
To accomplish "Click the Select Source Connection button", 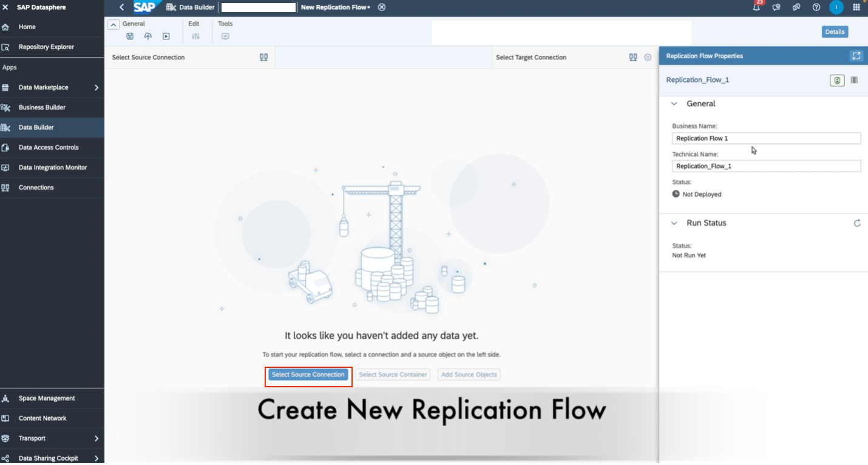I will [x=308, y=375].
